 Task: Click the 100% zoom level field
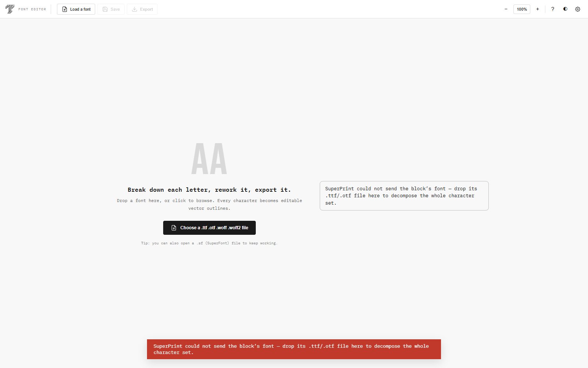point(522,9)
